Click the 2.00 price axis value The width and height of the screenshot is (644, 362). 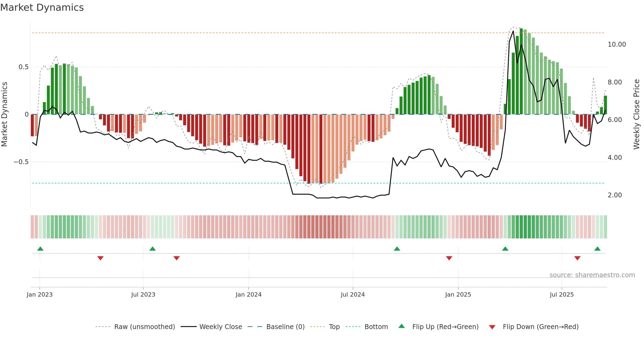pos(615,195)
